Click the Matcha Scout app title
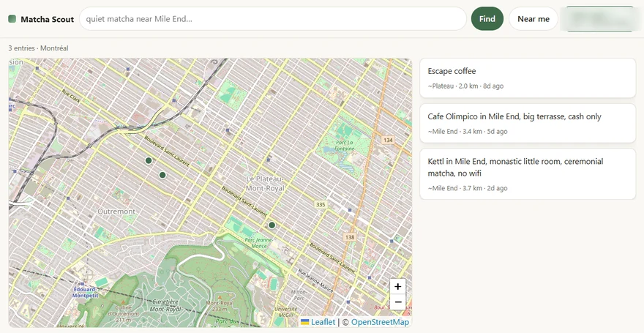This screenshot has width=644, height=333. [48, 19]
